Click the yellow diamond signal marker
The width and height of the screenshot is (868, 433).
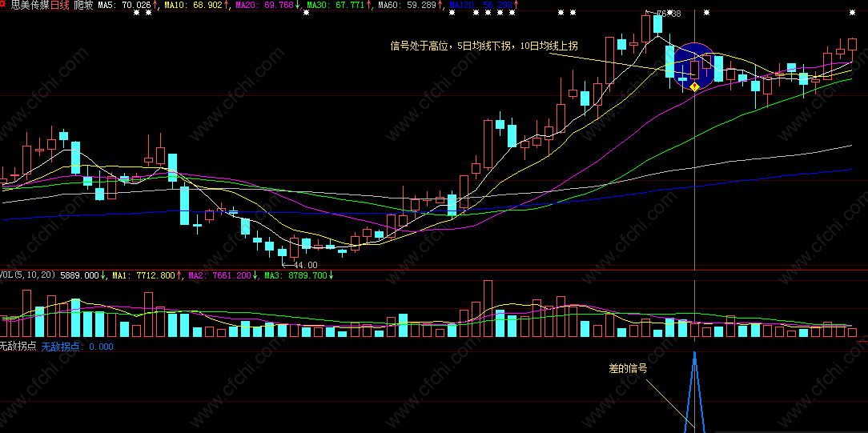tap(694, 86)
